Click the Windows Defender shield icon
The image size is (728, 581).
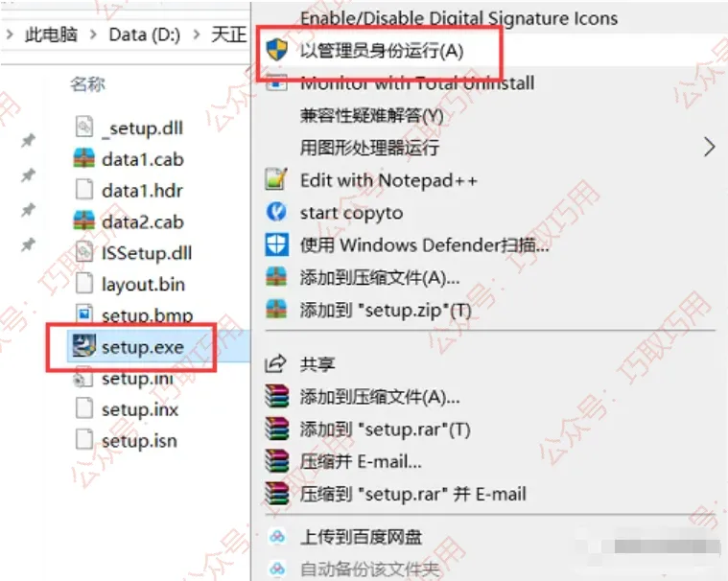[x=276, y=244]
